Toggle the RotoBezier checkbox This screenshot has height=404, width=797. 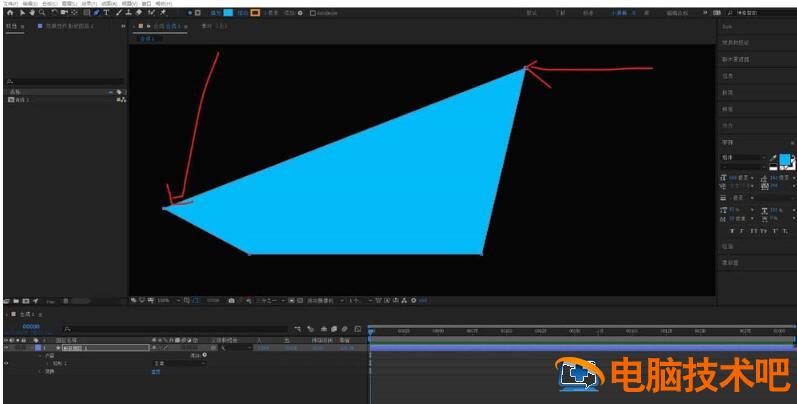coord(313,13)
